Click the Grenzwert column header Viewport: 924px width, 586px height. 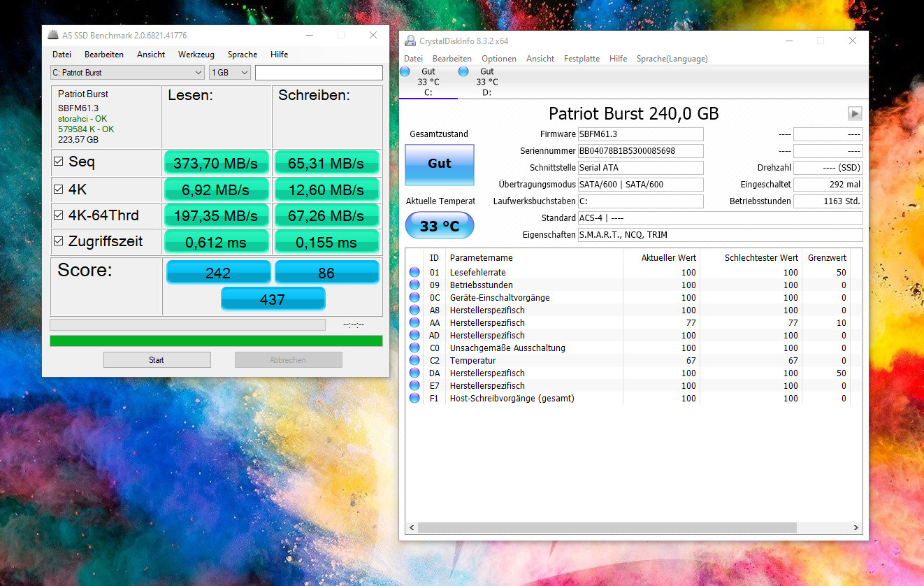pos(825,258)
